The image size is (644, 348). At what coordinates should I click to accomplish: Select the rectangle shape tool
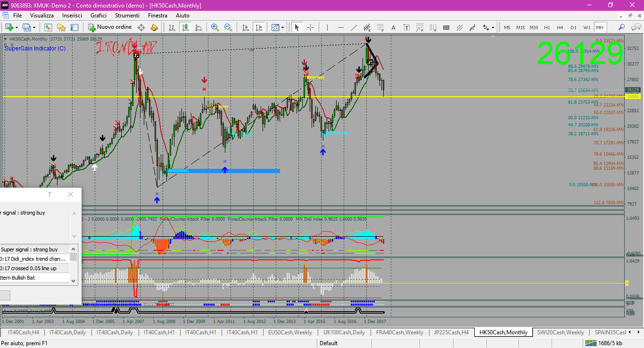click(446, 27)
